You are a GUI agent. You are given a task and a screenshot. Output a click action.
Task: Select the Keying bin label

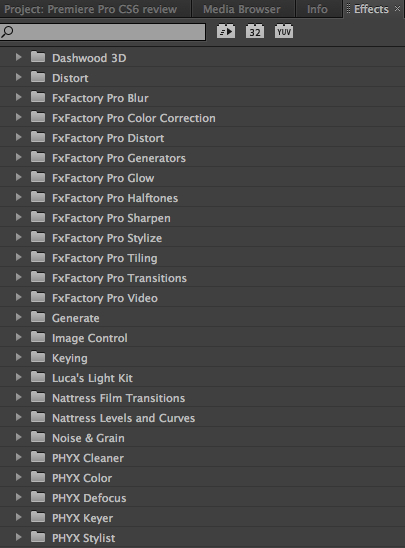pos(70,358)
